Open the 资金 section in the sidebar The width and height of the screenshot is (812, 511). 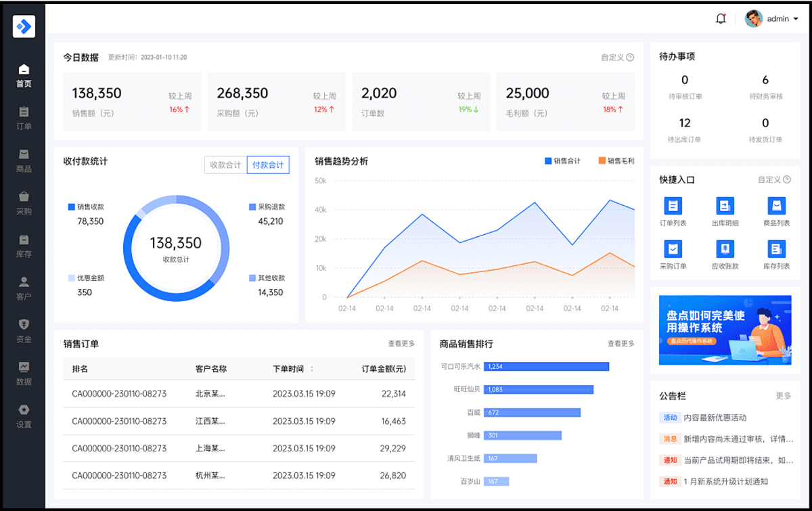[24, 332]
